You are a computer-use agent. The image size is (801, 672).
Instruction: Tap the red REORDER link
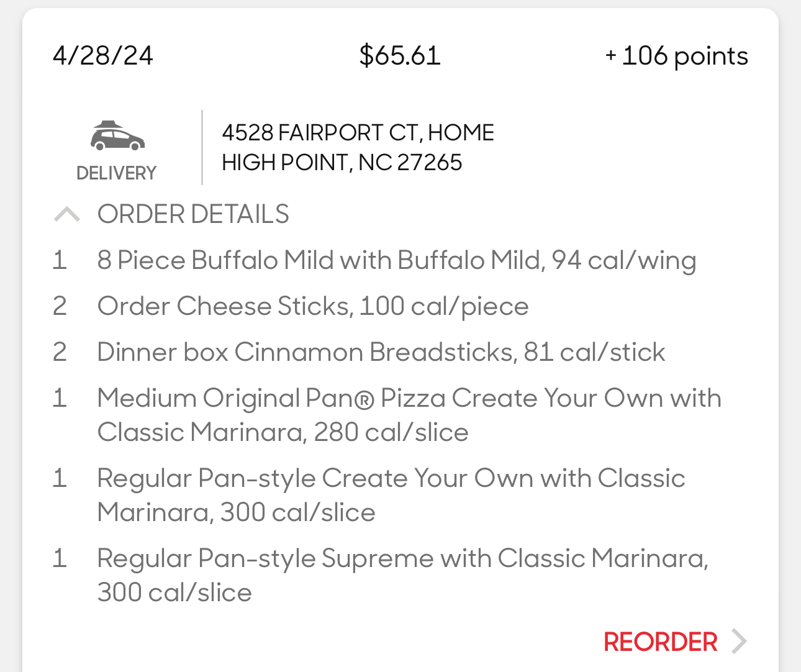click(x=660, y=642)
